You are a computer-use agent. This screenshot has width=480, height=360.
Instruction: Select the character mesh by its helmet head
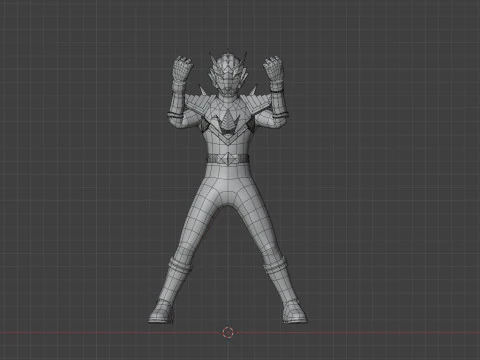tap(228, 75)
